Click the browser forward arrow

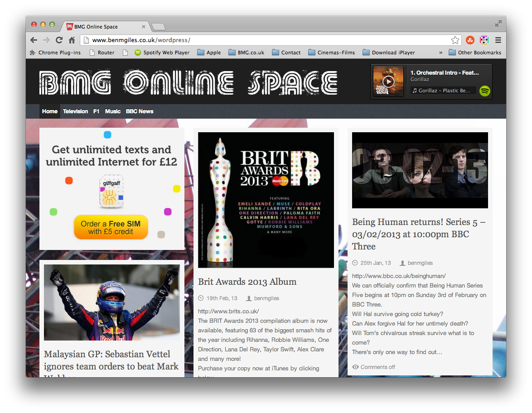[x=47, y=40]
